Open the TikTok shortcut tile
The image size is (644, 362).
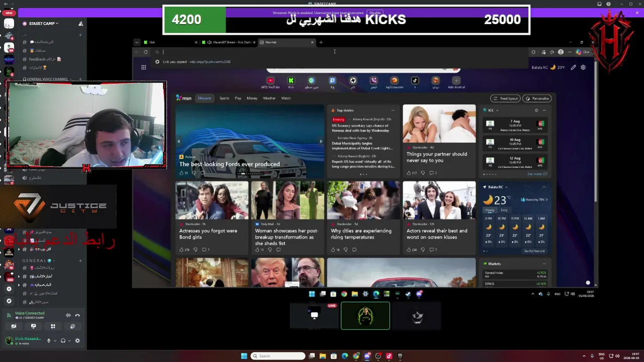pos(415,82)
